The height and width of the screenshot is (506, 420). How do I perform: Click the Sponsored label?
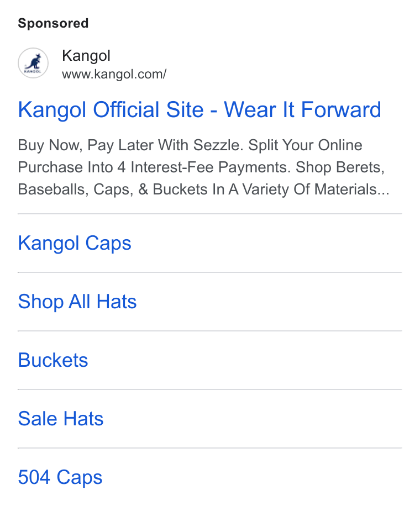(x=53, y=23)
